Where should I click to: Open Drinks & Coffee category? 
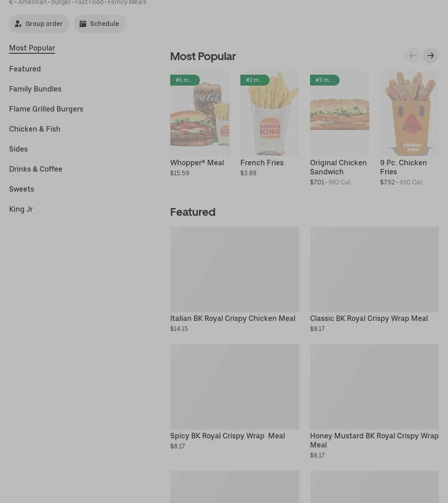(36, 169)
